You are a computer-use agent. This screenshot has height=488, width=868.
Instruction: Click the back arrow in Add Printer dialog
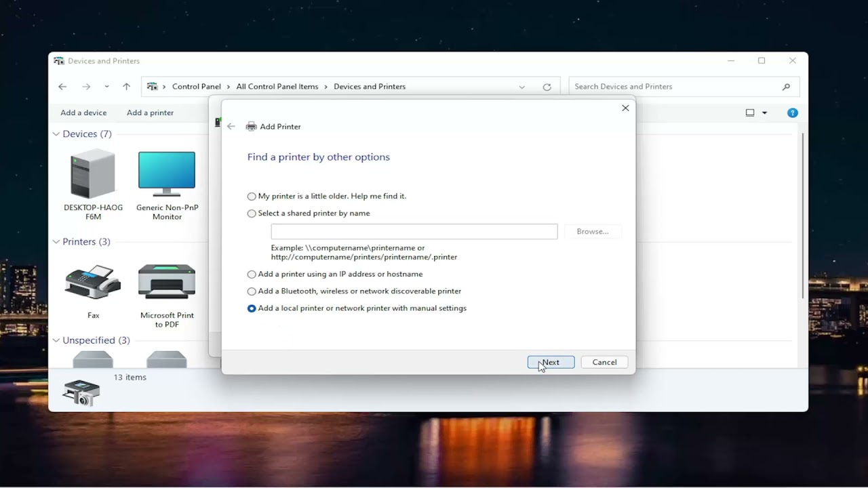[231, 127]
